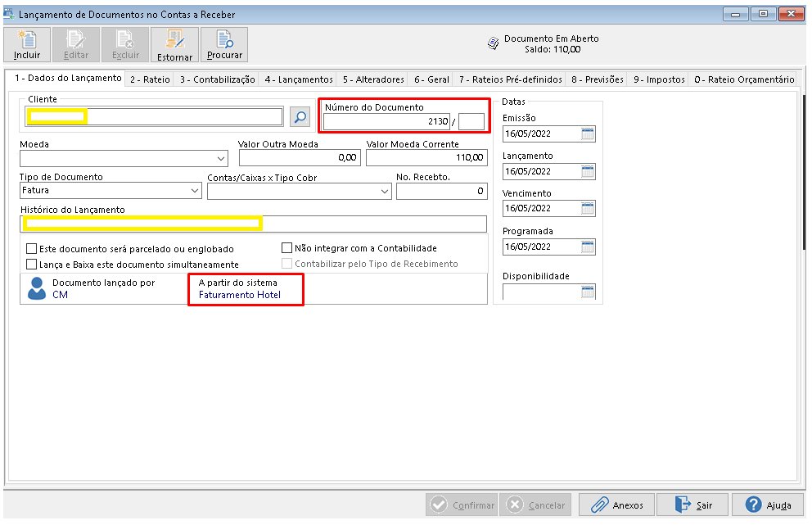Check 'Este documento será parcelado ou englobado'
The width and height of the screenshot is (812, 525).
(x=32, y=249)
